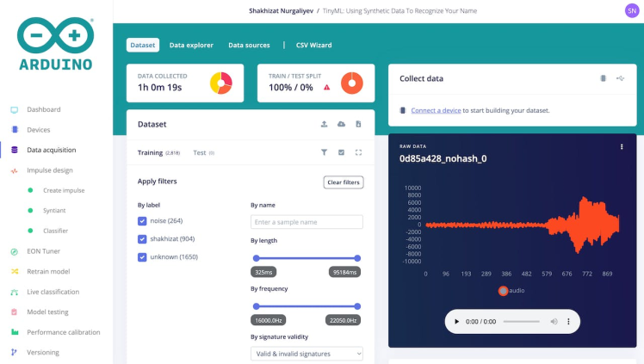This screenshot has width=644, height=364.
Task: Click the Model testing clipboard icon
Action: pos(15,312)
